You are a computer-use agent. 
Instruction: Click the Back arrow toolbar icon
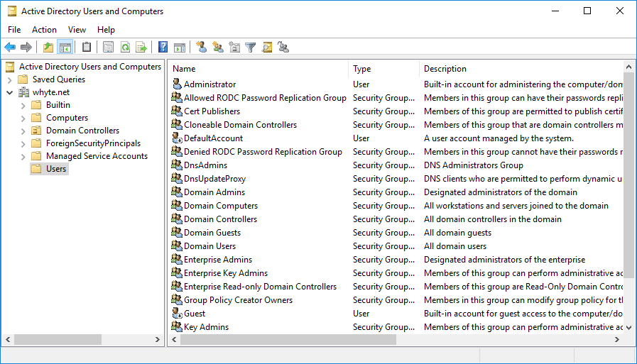click(10, 48)
